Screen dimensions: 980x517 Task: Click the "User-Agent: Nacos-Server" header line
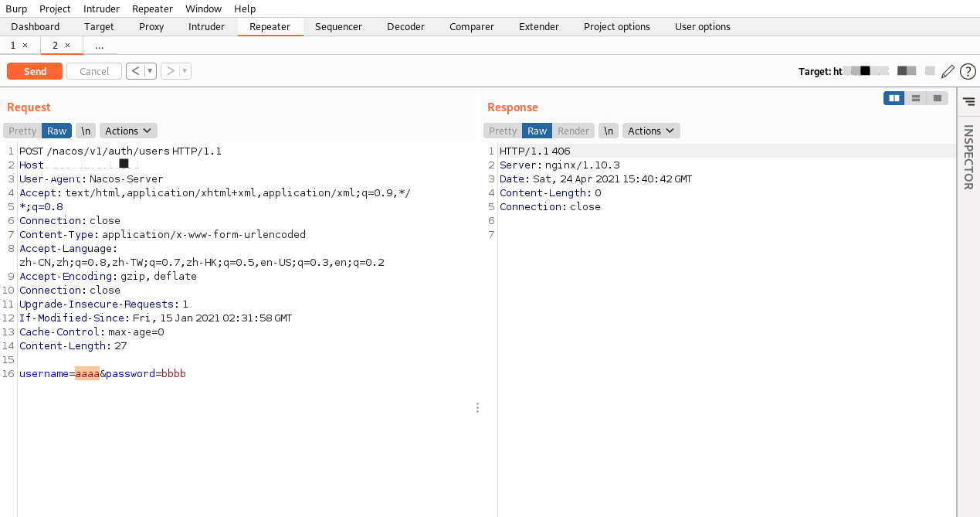91,179
